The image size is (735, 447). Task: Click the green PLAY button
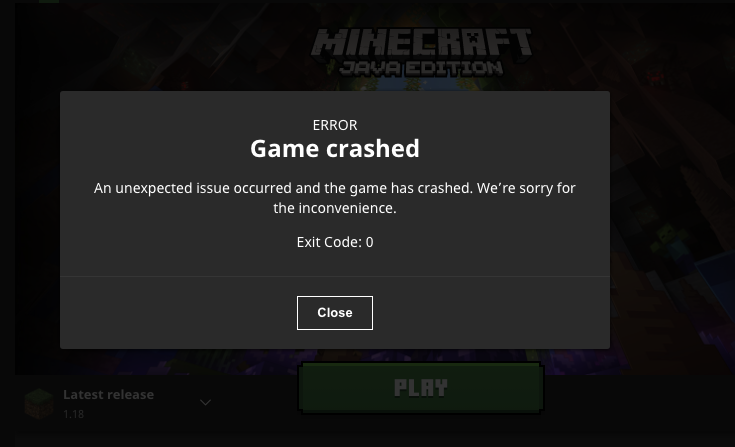tap(421, 388)
